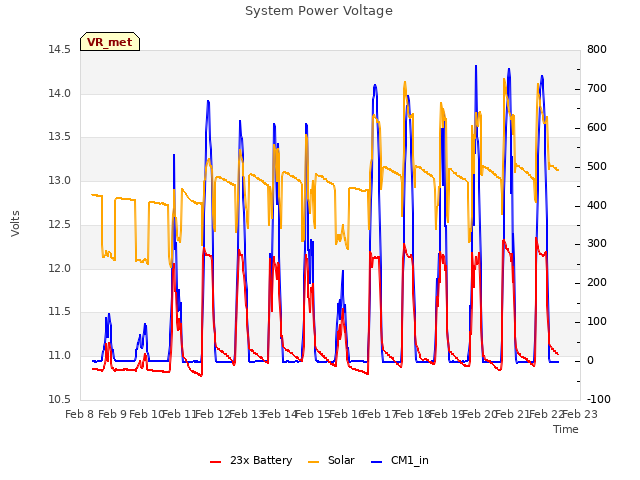
Task: Click the "Feb 23" date label
Action: (580, 415)
